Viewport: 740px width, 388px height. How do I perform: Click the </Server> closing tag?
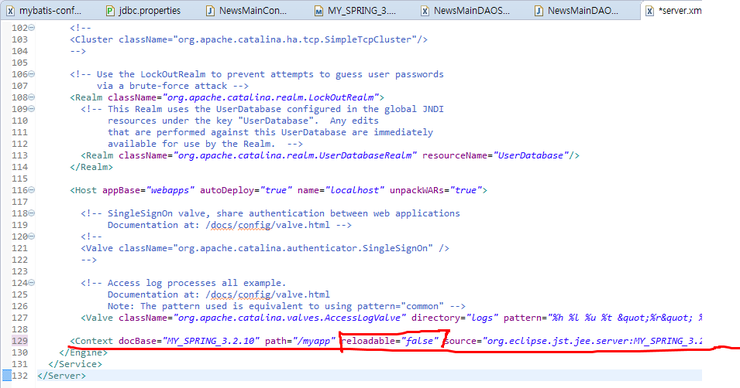[x=62, y=376]
